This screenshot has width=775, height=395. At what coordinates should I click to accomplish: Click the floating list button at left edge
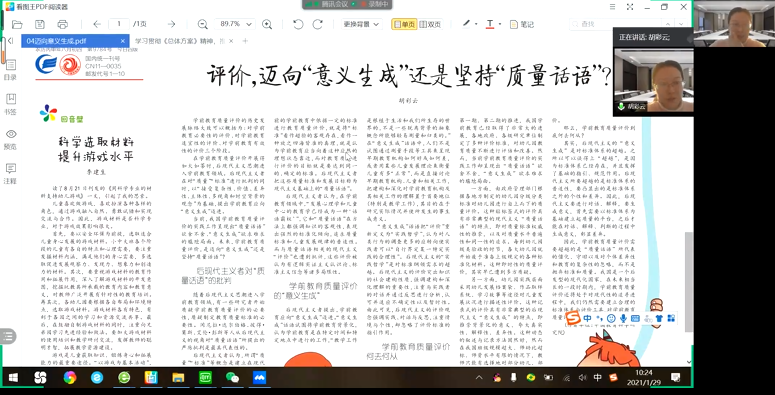click(x=7, y=337)
